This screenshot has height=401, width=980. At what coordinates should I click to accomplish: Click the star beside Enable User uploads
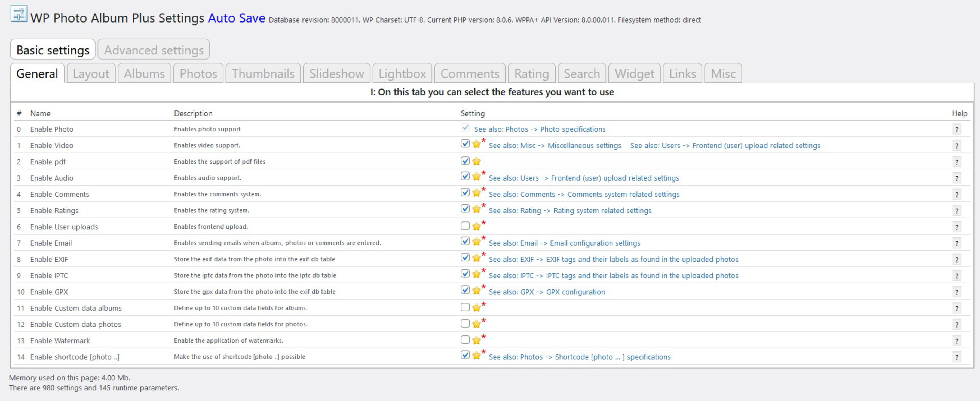click(x=477, y=226)
